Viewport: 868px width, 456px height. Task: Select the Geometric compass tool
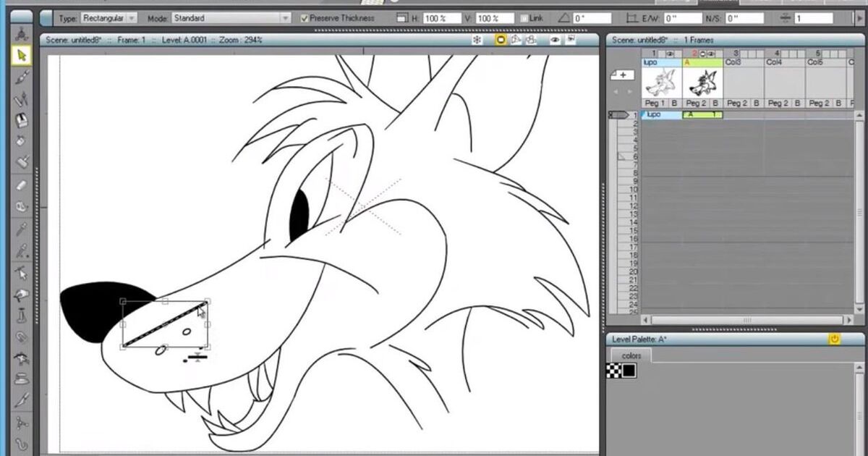pos(22,98)
